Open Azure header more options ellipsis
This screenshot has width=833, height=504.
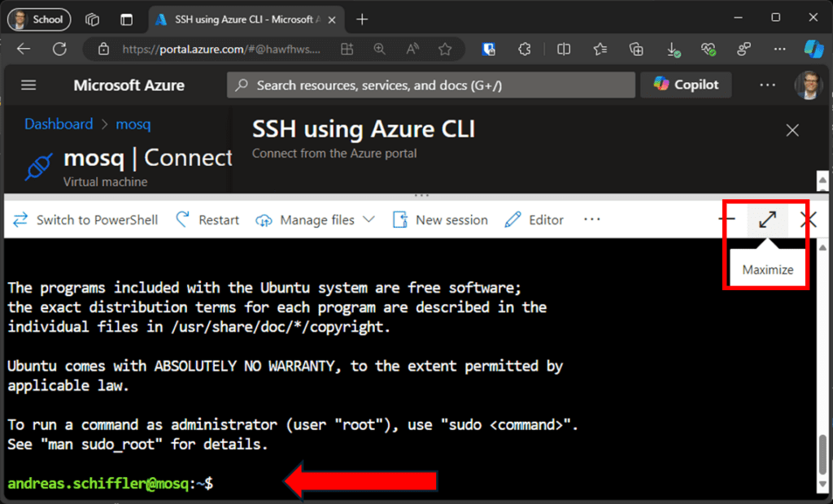click(767, 85)
